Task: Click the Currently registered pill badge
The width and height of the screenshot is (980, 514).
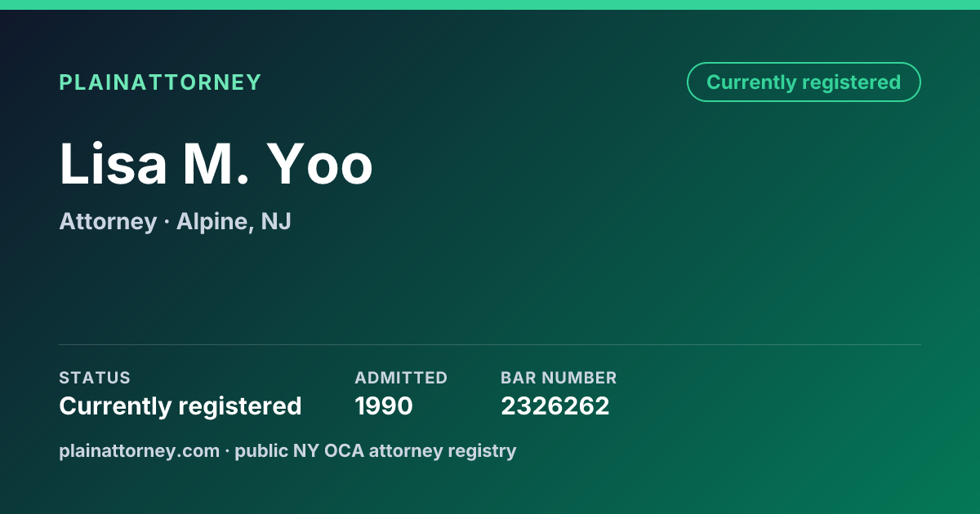Action: 804,82
